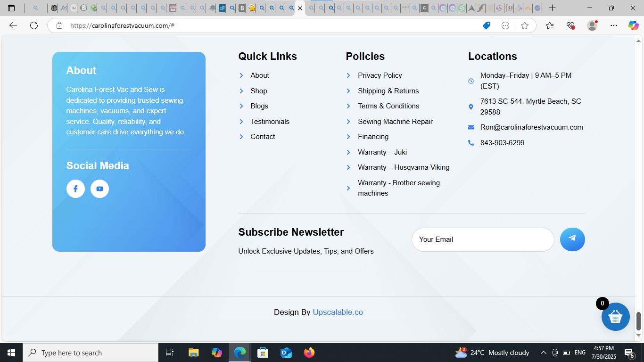The width and height of the screenshot is (644, 362).
Task: Go to the Shop quick link
Action: 259,91
